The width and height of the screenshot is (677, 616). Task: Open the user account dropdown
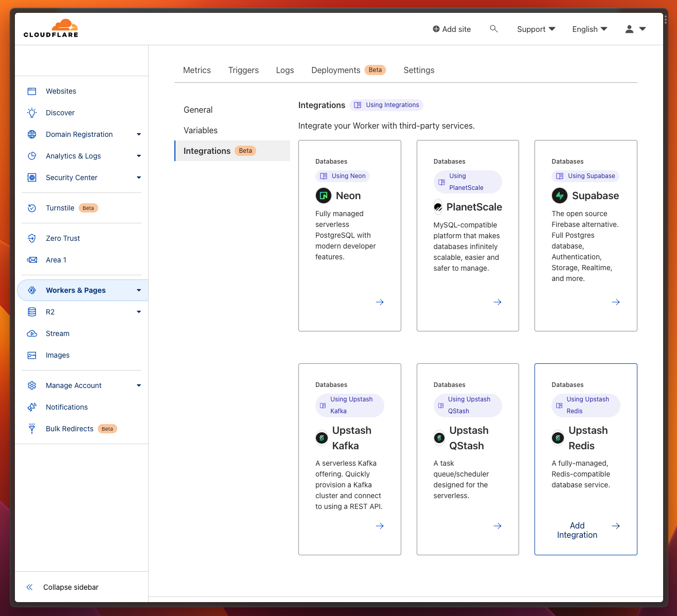point(635,29)
